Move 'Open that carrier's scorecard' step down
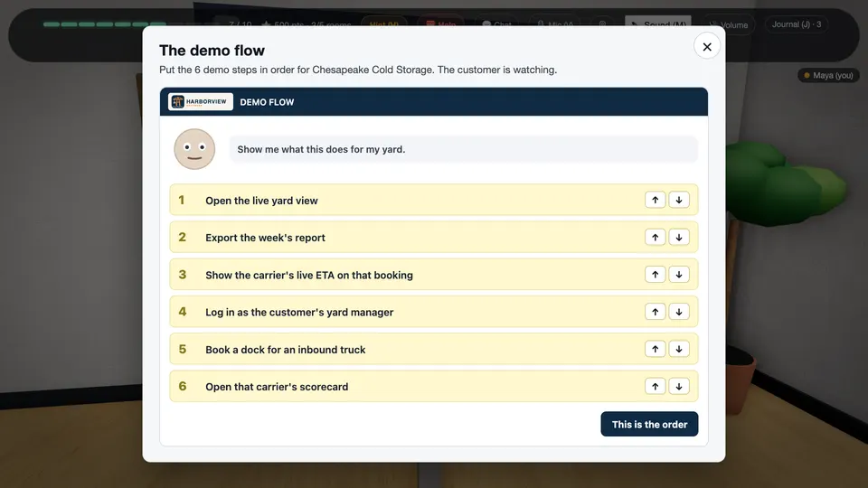Image resolution: width=868 pixels, height=488 pixels. point(679,386)
